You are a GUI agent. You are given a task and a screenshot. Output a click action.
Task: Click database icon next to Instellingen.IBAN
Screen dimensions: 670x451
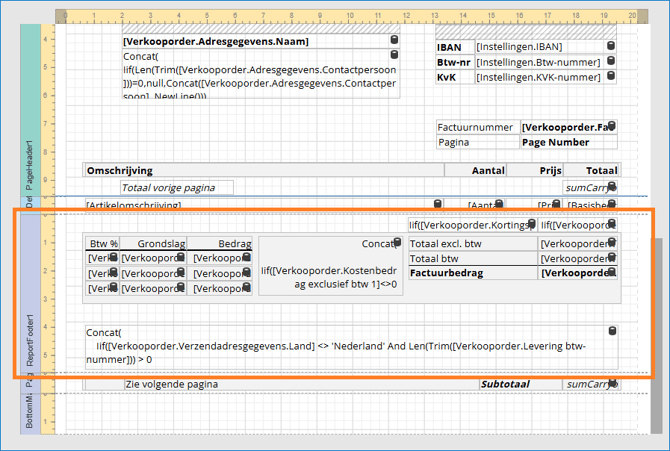pyautogui.click(x=611, y=47)
